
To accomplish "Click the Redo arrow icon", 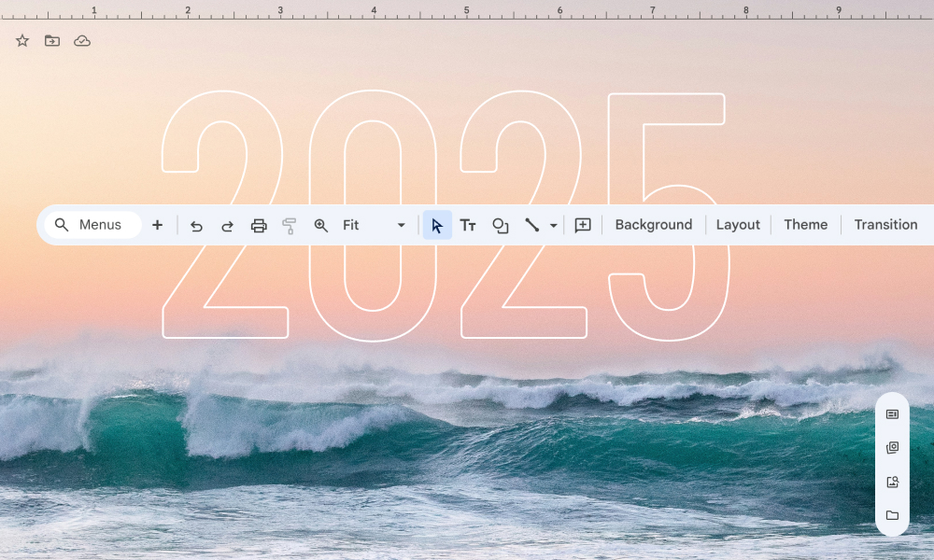I will [x=227, y=225].
